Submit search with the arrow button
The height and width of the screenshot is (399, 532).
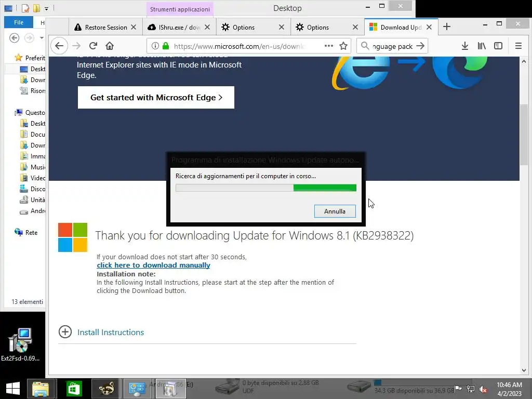pyautogui.click(x=420, y=46)
